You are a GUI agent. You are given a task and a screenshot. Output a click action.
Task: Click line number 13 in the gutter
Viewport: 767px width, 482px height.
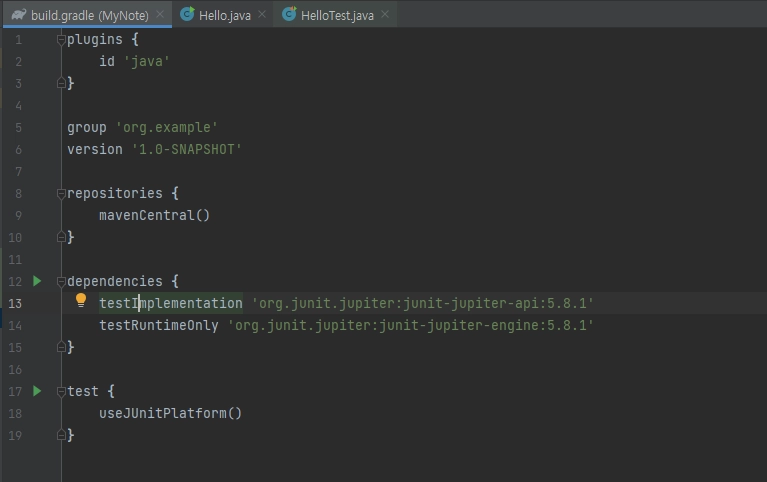point(15,303)
